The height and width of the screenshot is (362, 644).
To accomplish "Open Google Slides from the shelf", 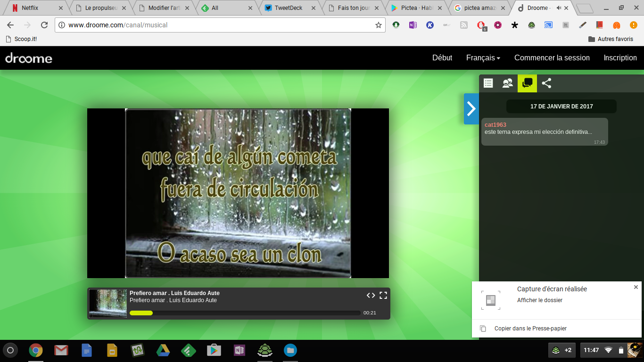I will click(112, 350).
